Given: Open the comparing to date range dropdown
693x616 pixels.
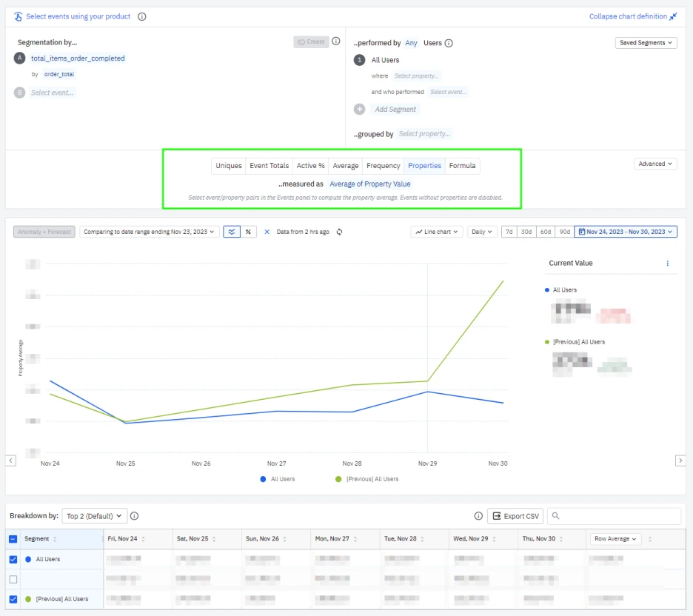Looking at the screenshot, I should [x=149, y=232].
